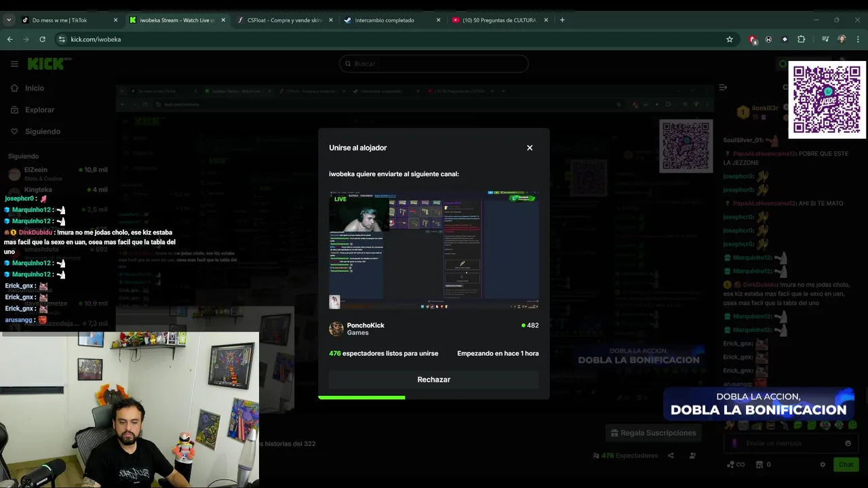Click the green raid countdown progress bar
The image size is (868, 488).
coord(361,397)
